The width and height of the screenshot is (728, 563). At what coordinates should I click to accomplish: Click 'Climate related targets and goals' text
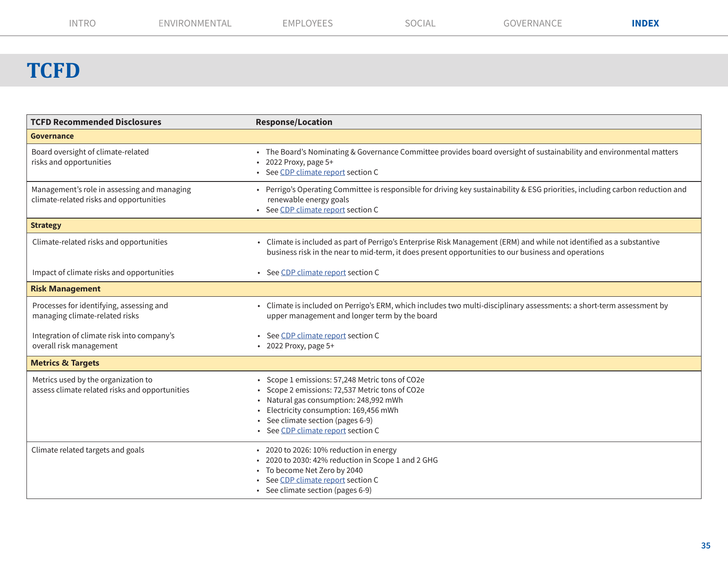coord(88,450)
